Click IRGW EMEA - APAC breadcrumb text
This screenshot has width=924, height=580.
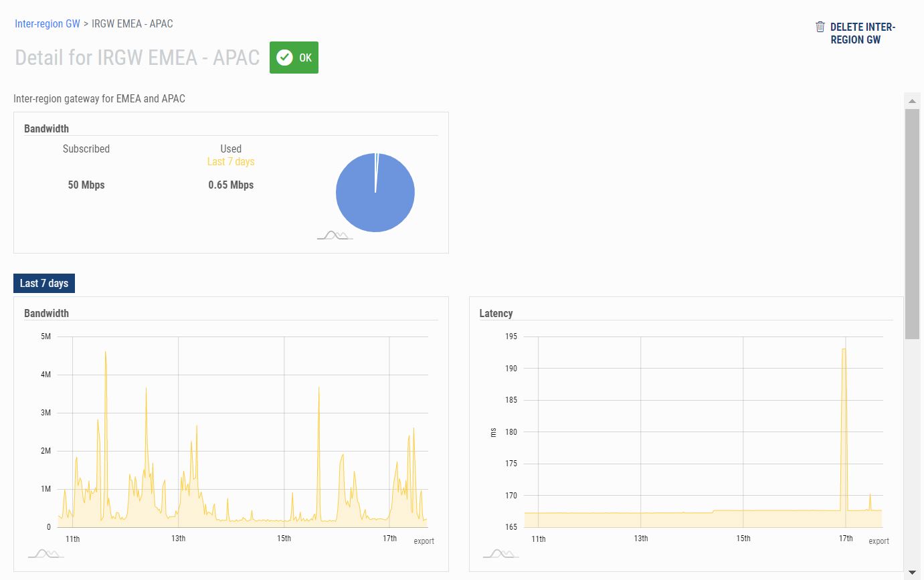[x=132, y=24]
